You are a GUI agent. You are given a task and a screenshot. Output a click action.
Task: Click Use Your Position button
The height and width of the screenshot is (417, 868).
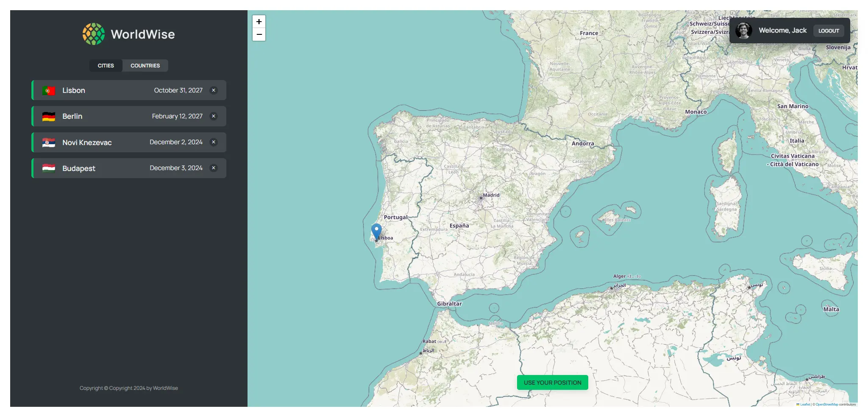click(x=552, y=383)
